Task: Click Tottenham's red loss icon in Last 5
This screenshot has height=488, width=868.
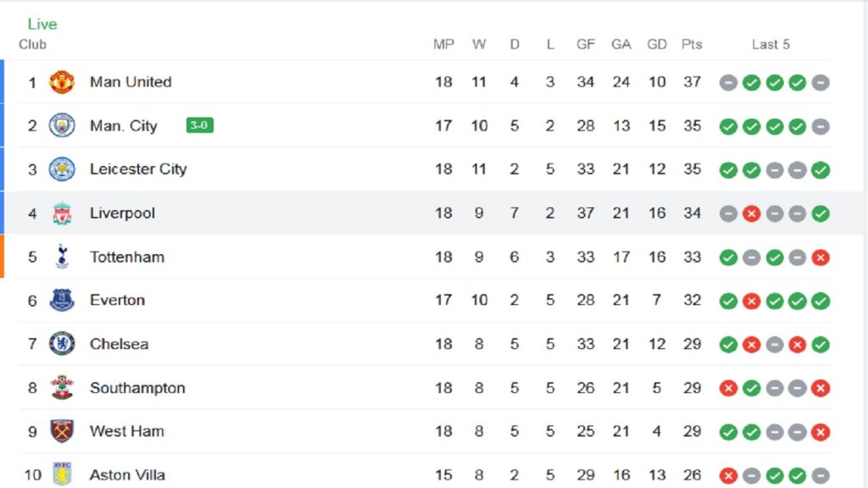Action: pos(821,258)
